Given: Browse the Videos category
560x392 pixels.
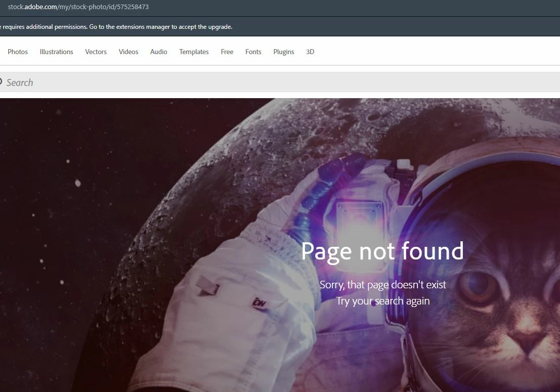Looking at the screenshot, I should [128, 52].
